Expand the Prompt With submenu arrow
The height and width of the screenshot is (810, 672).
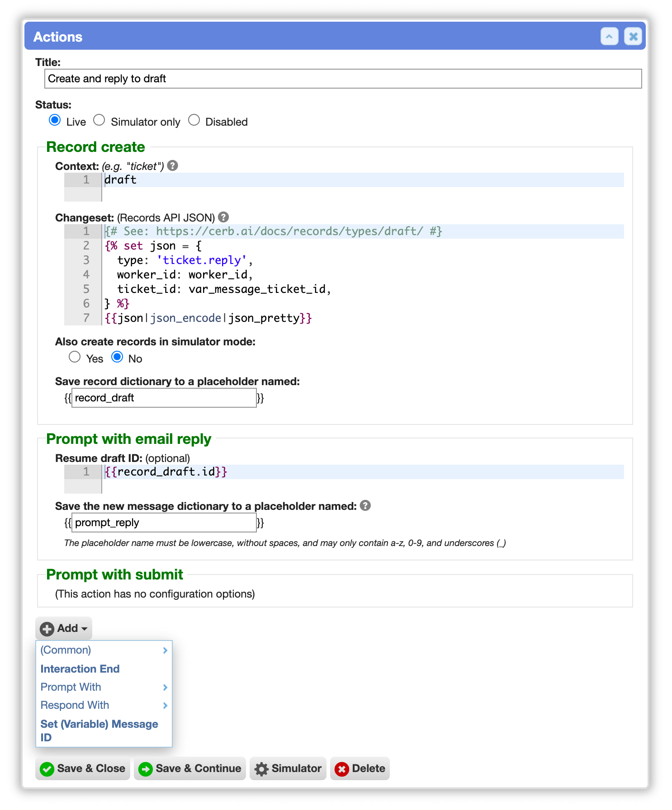pos(165,687)
